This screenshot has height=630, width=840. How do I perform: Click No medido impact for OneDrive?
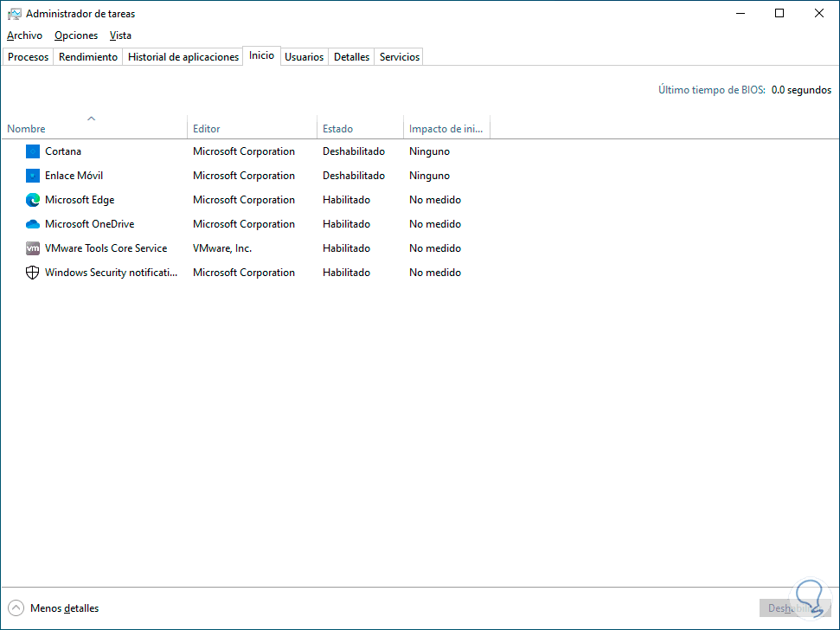pos(435,224)
